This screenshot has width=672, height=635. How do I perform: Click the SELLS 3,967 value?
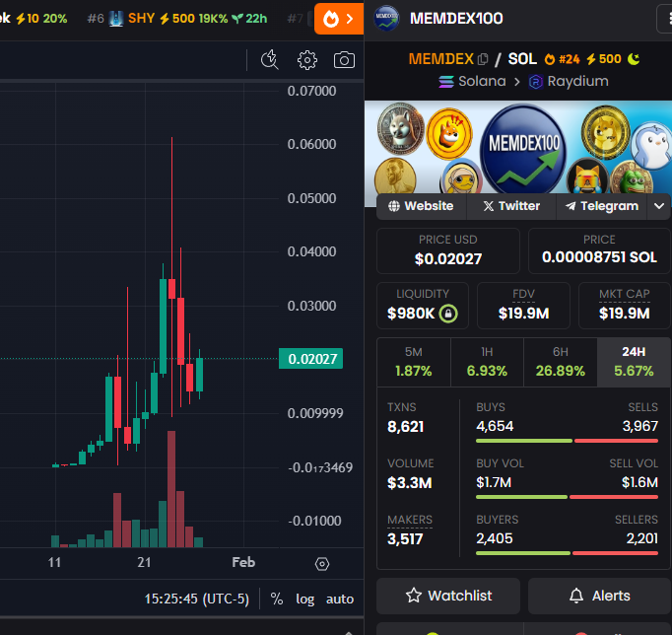tap(639, 426)
